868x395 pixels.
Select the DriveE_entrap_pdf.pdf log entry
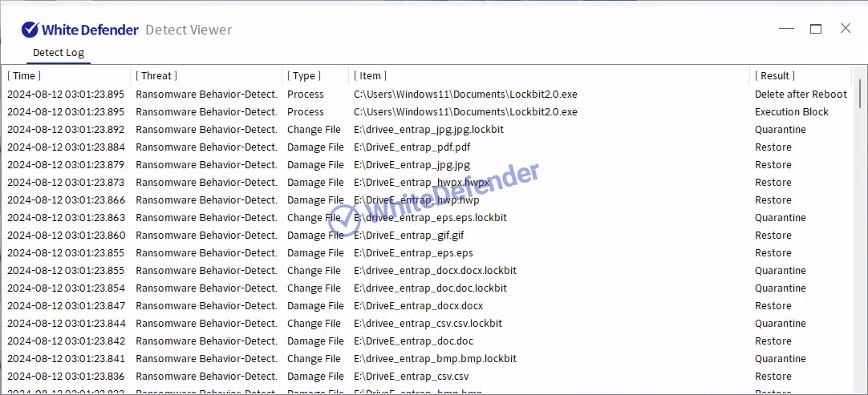[412, 147]
